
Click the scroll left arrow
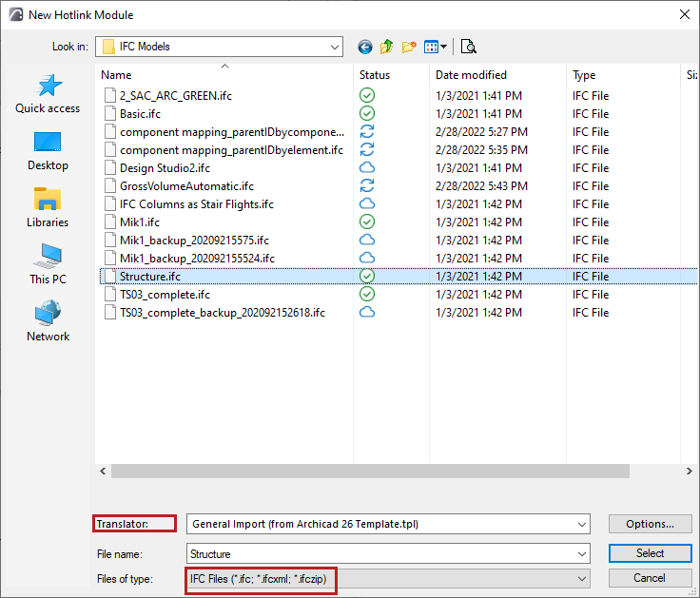pos(103,472)
